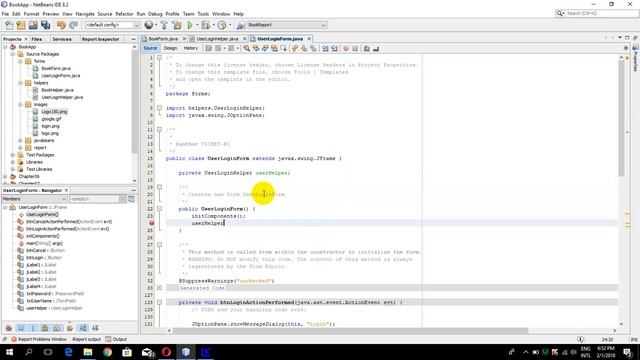The width and height of the screenshot is (640, 360).
Task: Collapse the forms package in Projects tree
Action: click(x=20, y=61)
